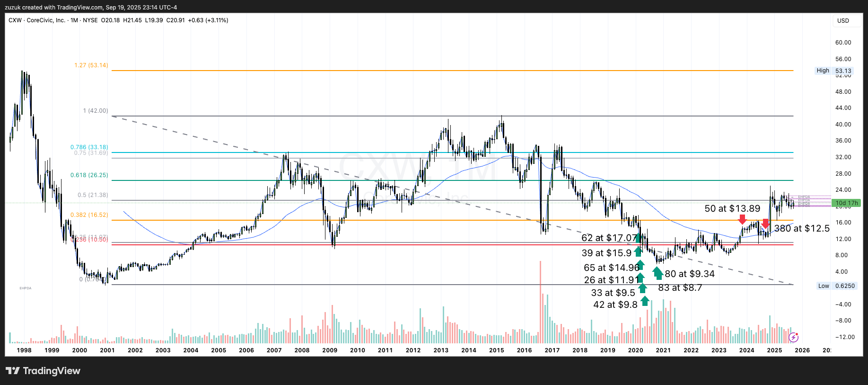Select the 0.382 (16.52) retracement label
Image resolution: width=868 pixels, height=385 pixels.
tap(89, 215)
